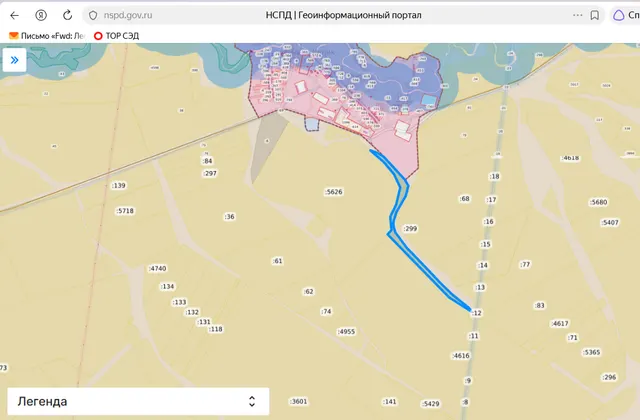The image size is (640, 420).
Task: Select parcel label :61
Action: point(278,261)
